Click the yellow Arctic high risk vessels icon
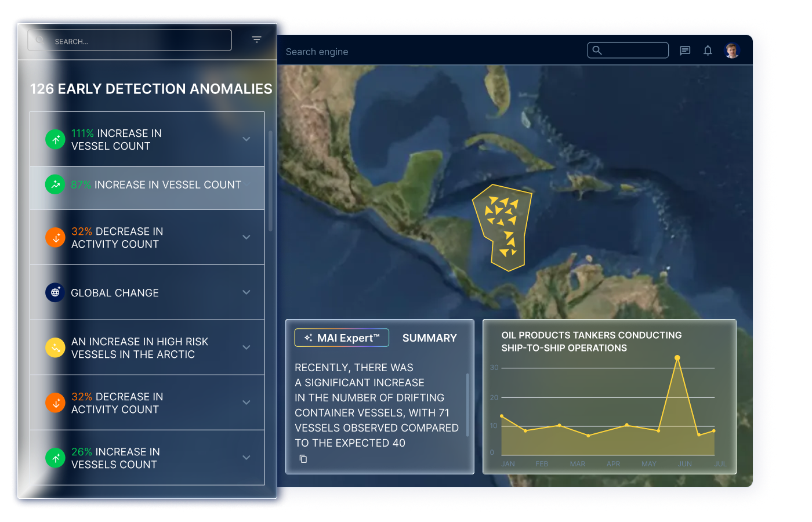Viewport: 812px width, 522px height. [55, 347]
